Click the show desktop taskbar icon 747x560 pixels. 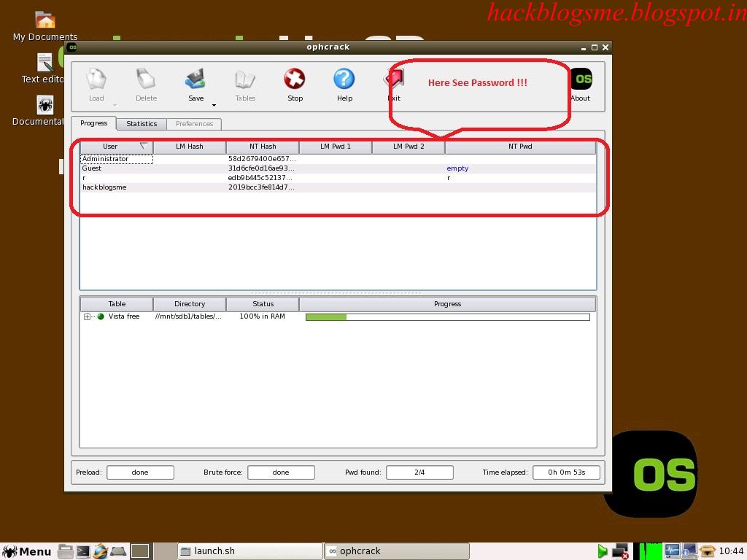118,551
